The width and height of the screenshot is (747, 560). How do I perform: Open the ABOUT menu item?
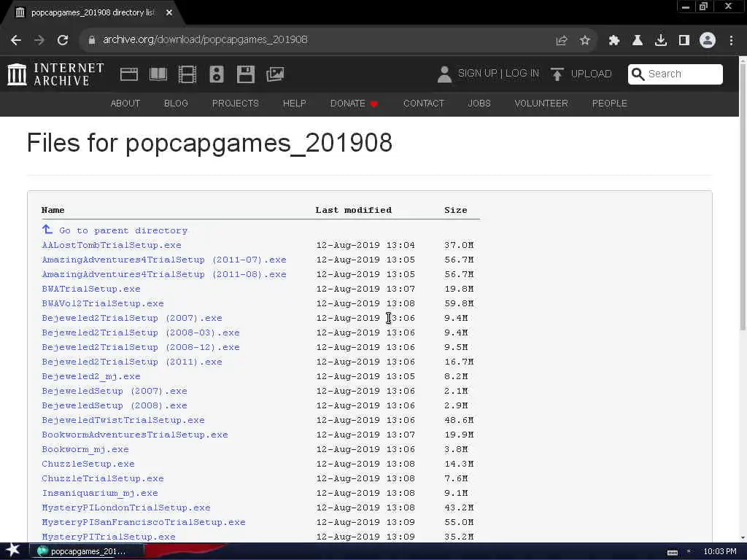click(x=125, y=104)
